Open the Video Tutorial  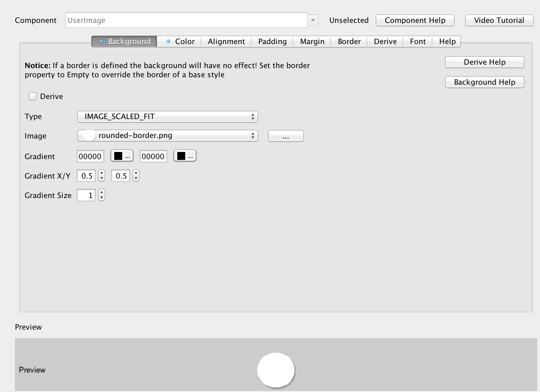499,20
